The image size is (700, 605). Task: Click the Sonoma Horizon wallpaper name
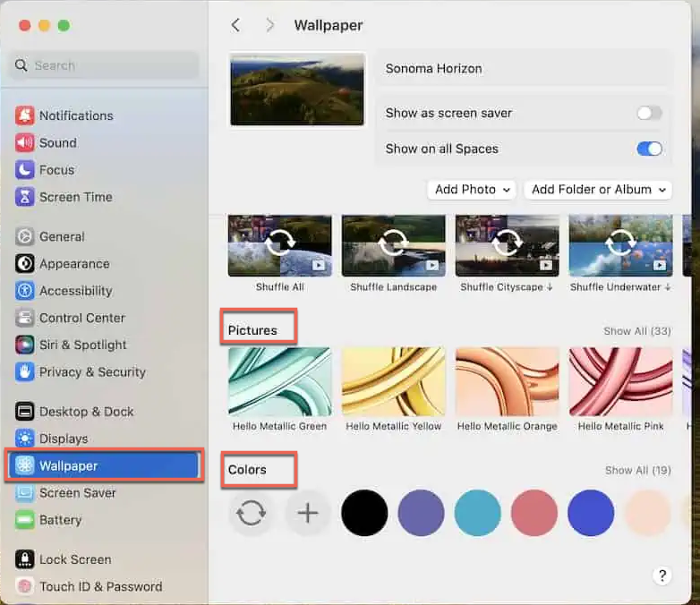(433, 69)
